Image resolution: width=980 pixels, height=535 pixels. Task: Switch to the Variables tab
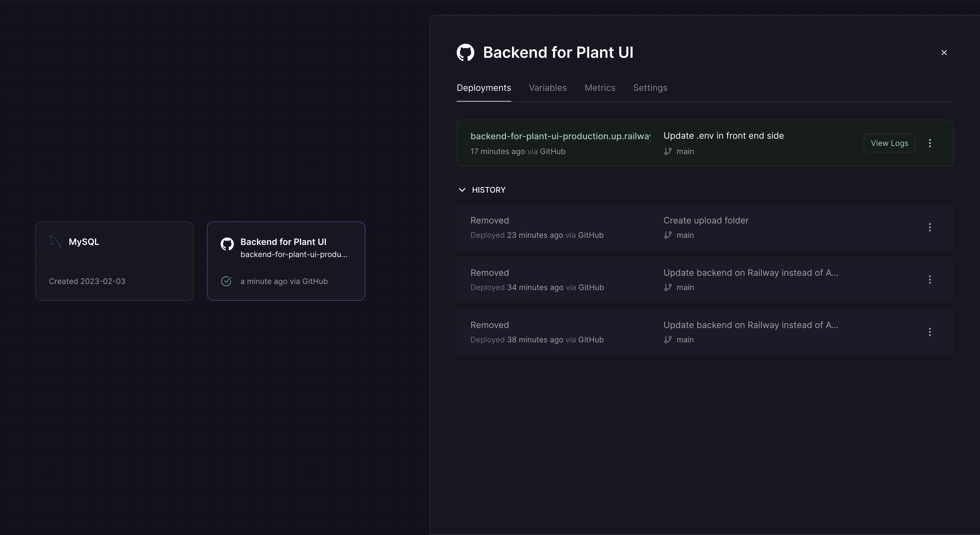[548, 88]
